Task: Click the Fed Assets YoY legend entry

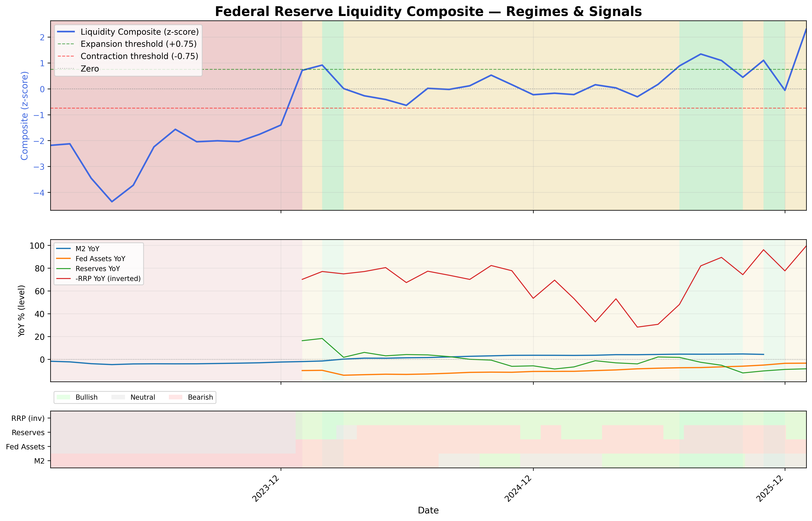Action: (x=100, y=259)
